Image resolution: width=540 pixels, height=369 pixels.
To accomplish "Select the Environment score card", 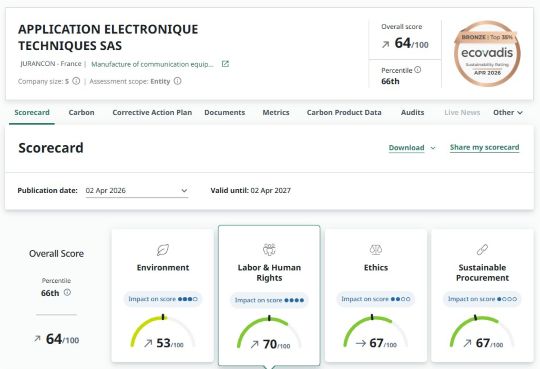I will click(x=163, y=296).
